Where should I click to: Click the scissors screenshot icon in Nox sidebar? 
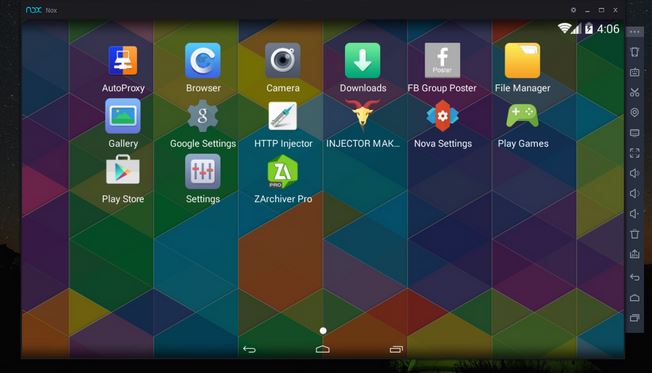click(x=634, y=92)
